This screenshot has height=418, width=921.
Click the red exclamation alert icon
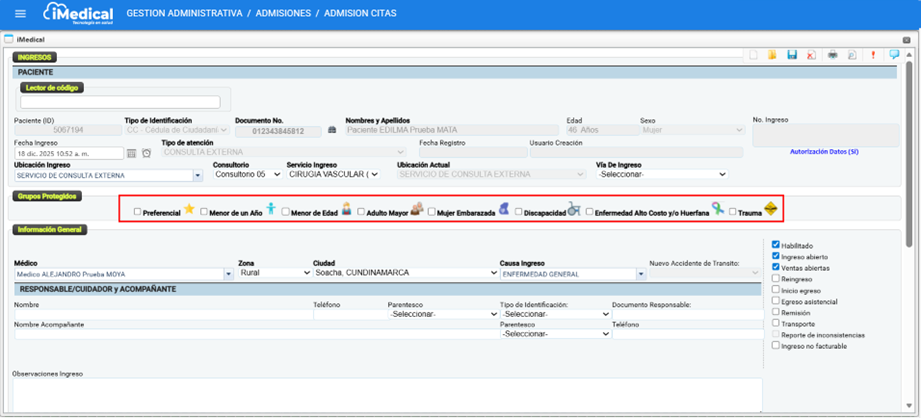click(873, 55)
